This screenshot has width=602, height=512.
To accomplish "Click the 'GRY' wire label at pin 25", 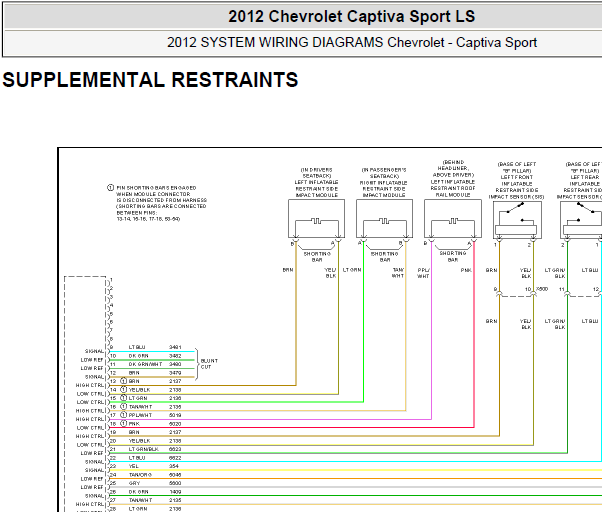I will click(x=134, y=483).
